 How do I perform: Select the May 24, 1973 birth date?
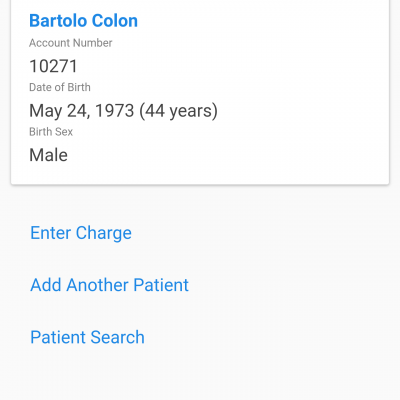click(82, 111)
